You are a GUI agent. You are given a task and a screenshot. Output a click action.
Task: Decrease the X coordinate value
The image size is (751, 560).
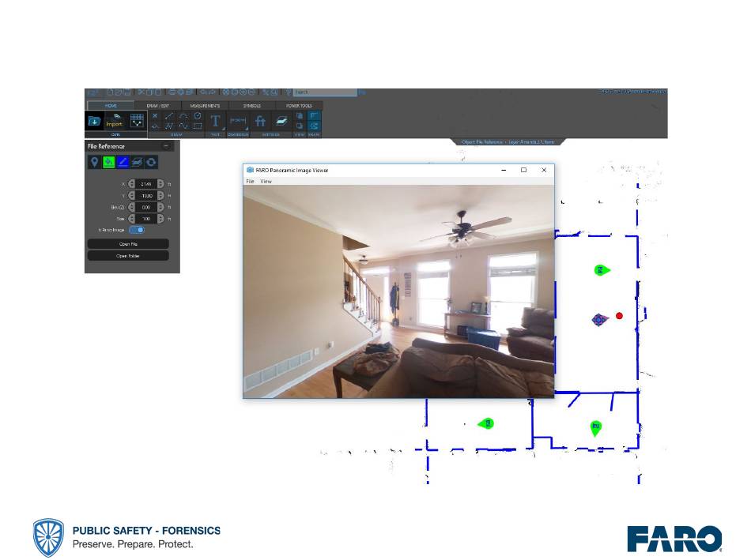131,184
